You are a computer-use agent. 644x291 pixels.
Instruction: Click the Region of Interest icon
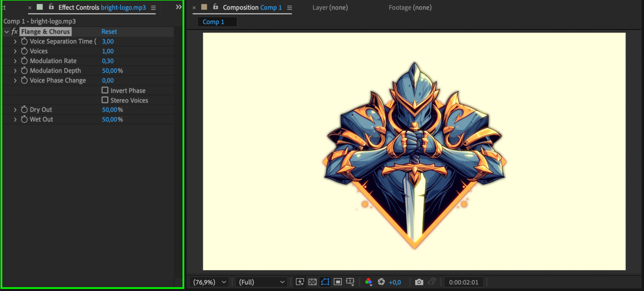[338, 282]
